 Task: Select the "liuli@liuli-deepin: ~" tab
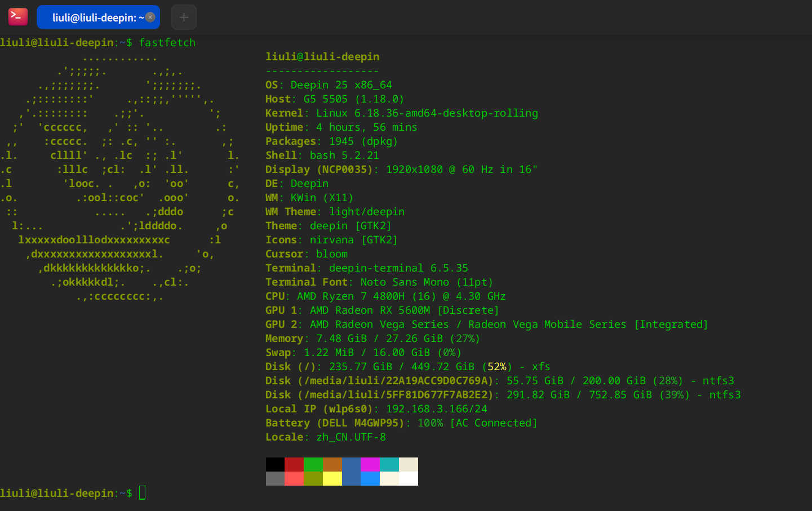click(98, 17)
